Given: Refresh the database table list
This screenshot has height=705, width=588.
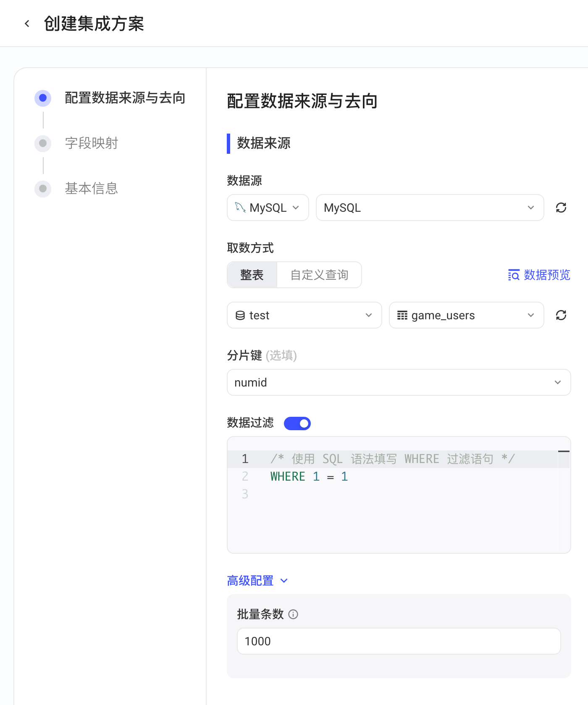Looking at the screenshot, I should point(561,315).
